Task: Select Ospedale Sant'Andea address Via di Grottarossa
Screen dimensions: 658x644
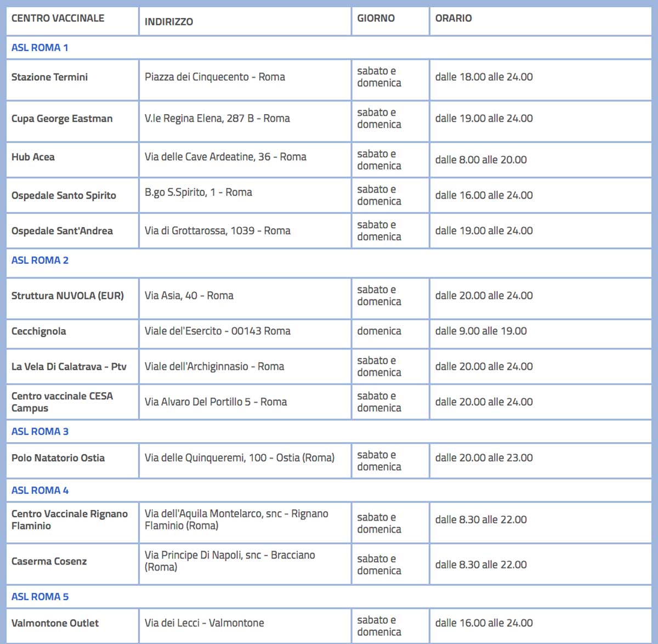Action: click(x=218, y=231)
